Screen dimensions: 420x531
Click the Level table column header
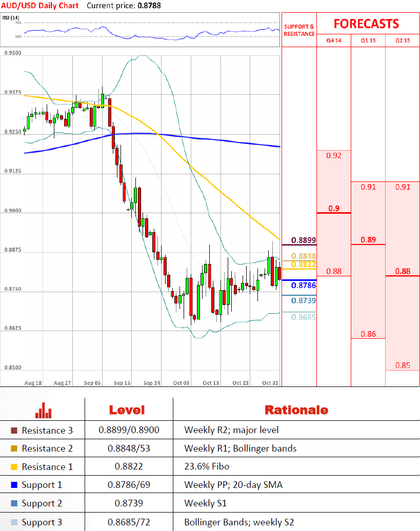[127, 410]
